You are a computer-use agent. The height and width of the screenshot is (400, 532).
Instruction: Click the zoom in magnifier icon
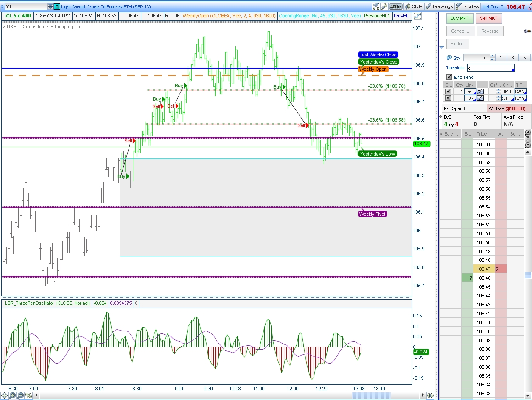point(13,396)
